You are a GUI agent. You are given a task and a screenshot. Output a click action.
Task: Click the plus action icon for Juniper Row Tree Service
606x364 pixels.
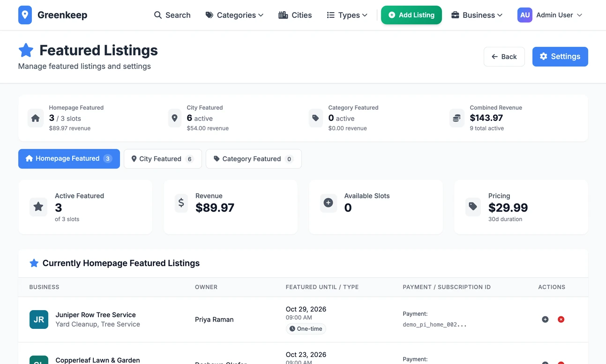pos(545,319)
